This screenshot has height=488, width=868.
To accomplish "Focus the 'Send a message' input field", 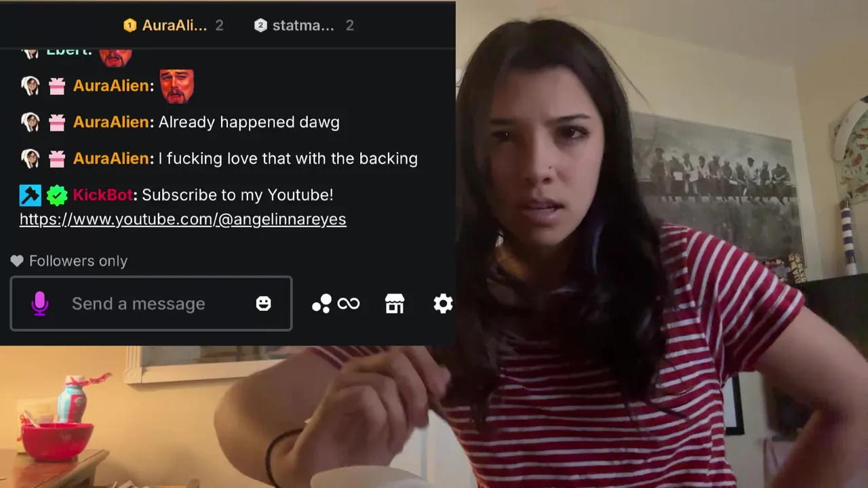I will (x=151, y=304).
